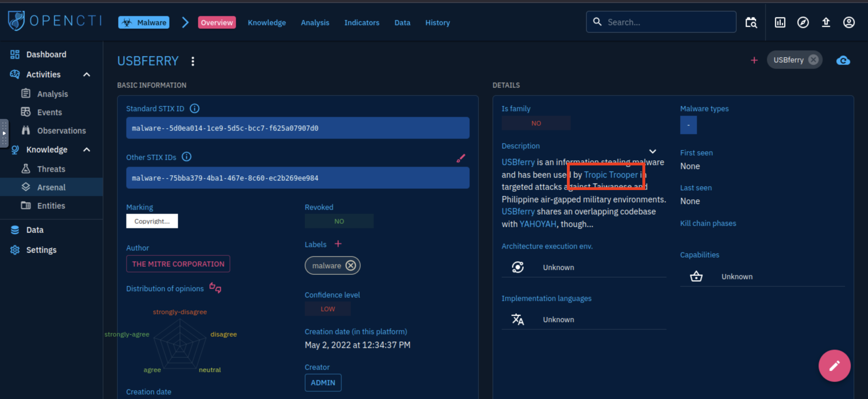This screenshot has width=868, height=399.
Task: Open the advanced search folder icon
Action: 751,22
